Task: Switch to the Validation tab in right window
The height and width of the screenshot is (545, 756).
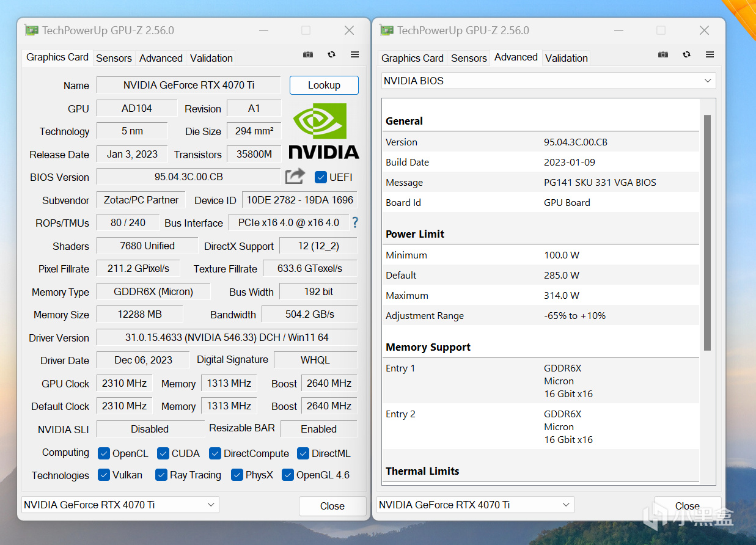Action: click(566, 57)
